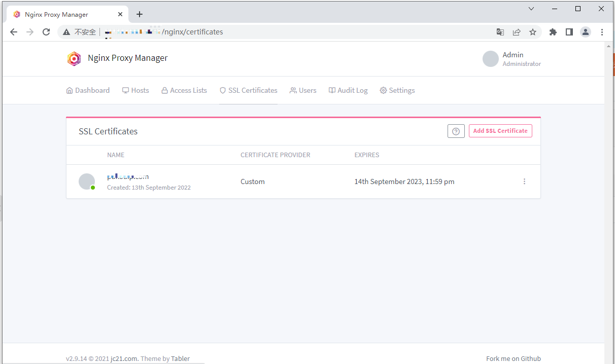Toggle the browser side panel icon
The height and width of the screenshot is (364, 615).
click(x=569, y=32)
